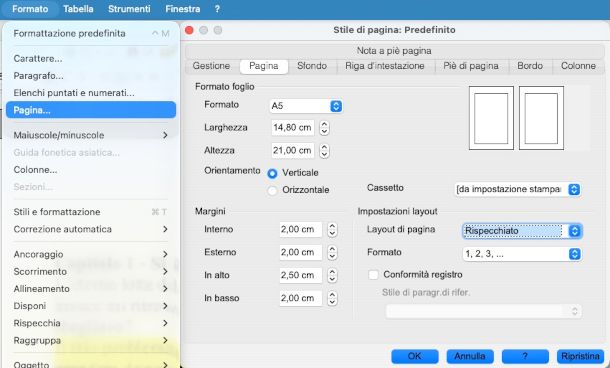Screen dimensions: 610x368
Task: Click the Altezza stepper arrows
Action: (324, 151)
